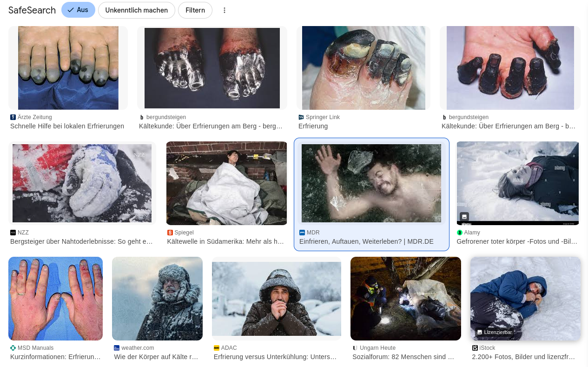
Task: Click the Springer Link favicon
Action: click(301, 117)
